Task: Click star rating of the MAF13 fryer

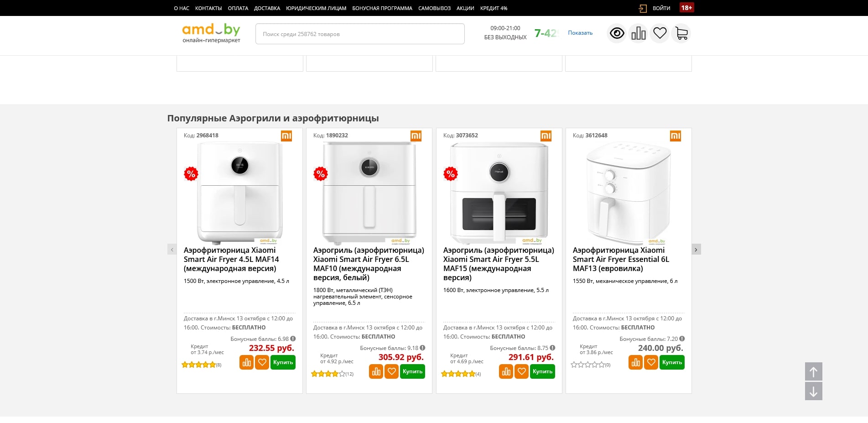Action: 587,365
